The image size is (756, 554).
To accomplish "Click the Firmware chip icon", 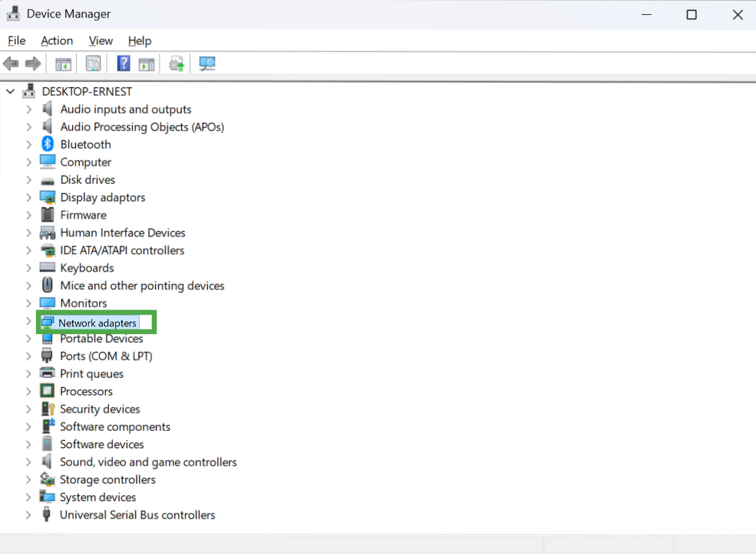I will tap(47, 214).
